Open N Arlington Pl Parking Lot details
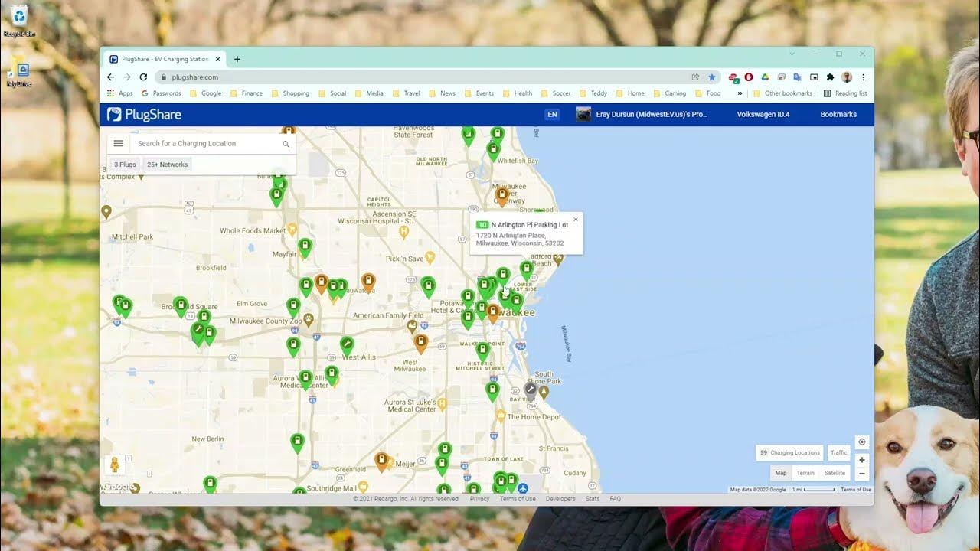This screenshot has height=551, width=980. click(x=530, y=225)
